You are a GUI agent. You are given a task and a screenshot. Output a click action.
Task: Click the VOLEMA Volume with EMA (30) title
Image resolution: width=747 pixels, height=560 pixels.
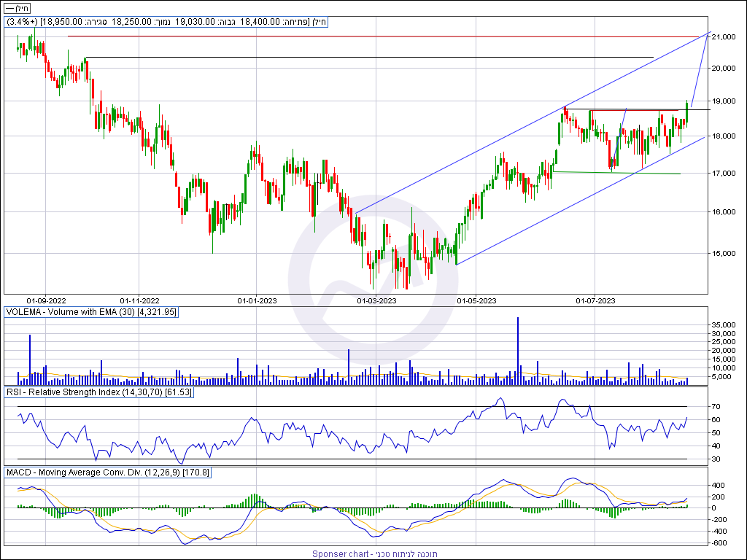91,312
